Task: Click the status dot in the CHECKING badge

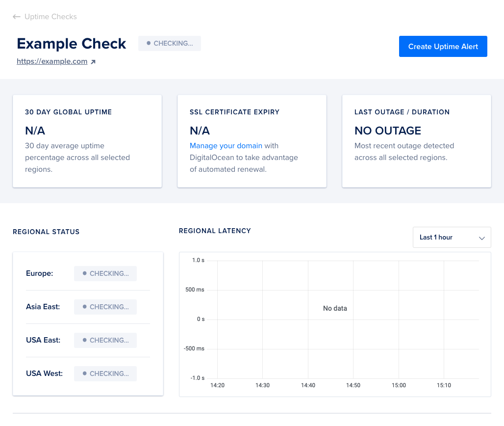Action: (148, 43)
